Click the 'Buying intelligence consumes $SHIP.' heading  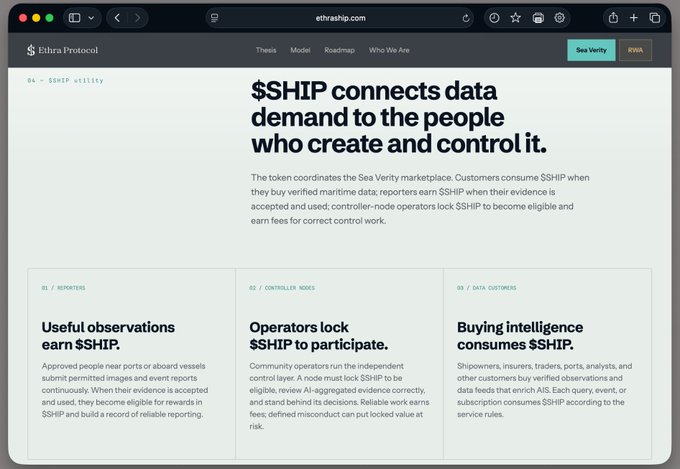[x=520, y=336]
